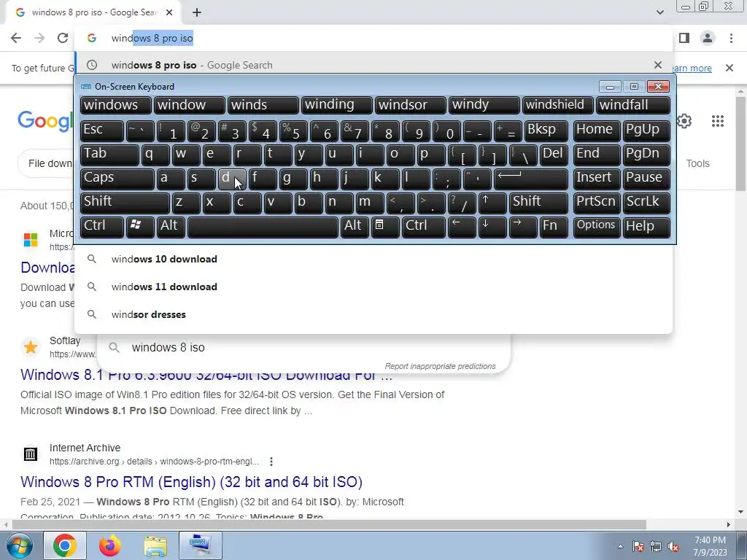Click the browser forward arrow
747x560 pixels.
39,38
